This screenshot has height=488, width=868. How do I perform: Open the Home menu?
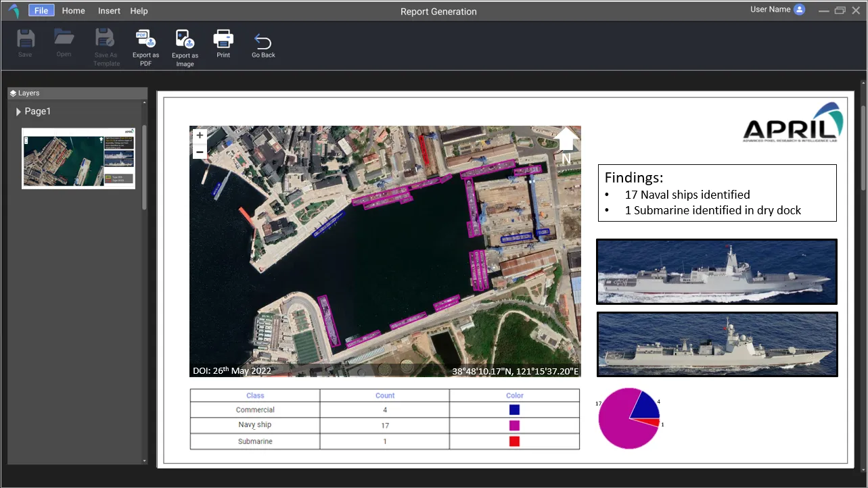click(73, 11)
